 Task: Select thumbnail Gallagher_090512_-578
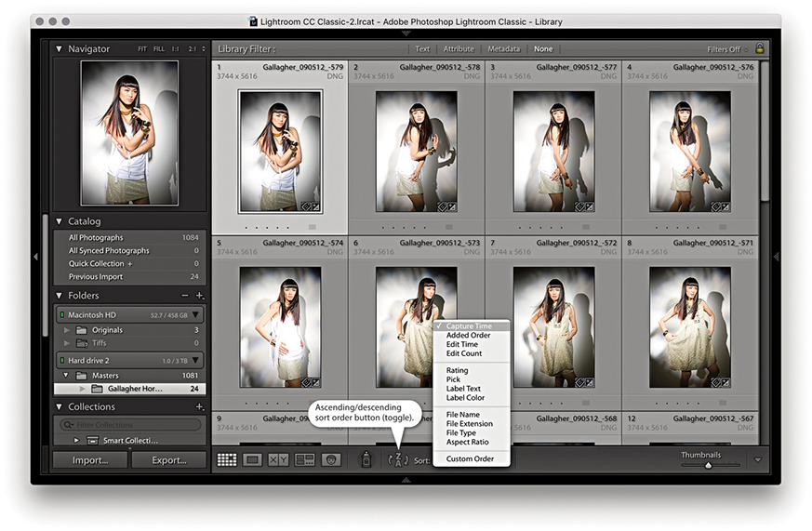click(x=416, y=152)
